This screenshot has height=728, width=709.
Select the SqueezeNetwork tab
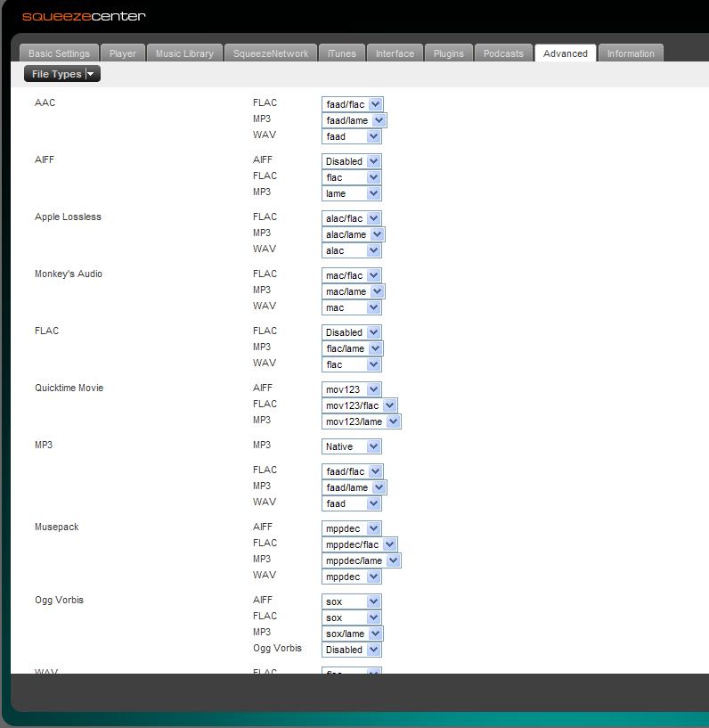coord(271,53)
